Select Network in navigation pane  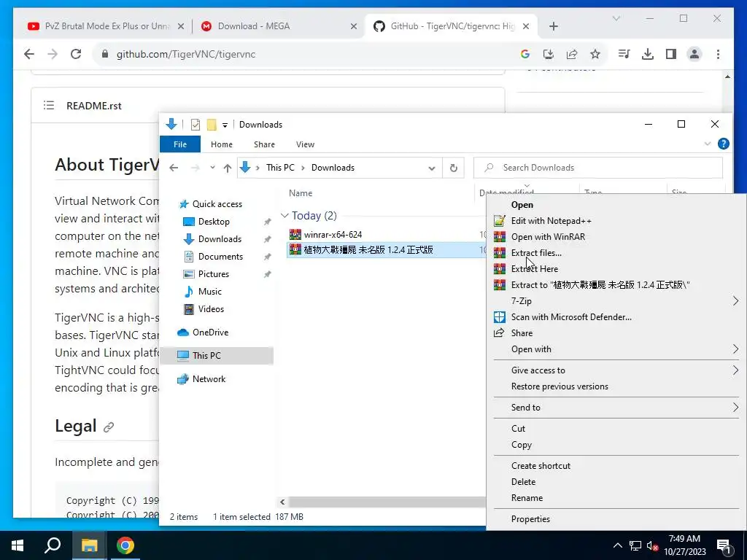[209, 379]
